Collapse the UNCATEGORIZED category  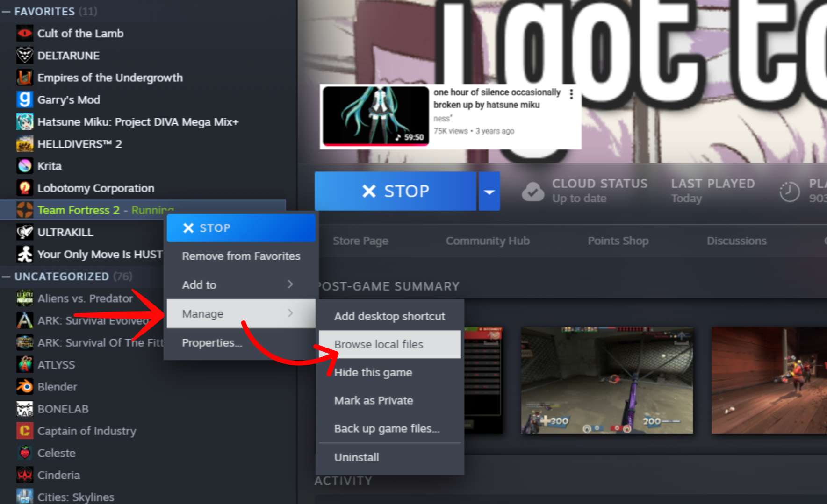pyautogui.click(x=6, y=277)
